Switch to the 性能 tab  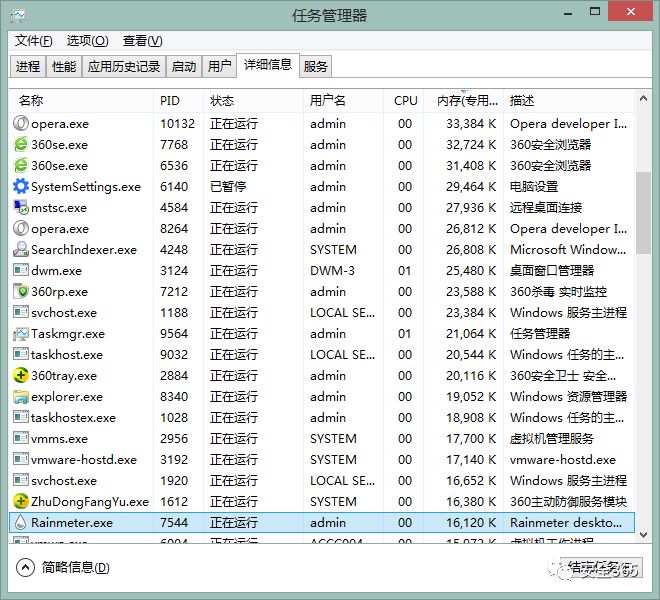point(64,66)
